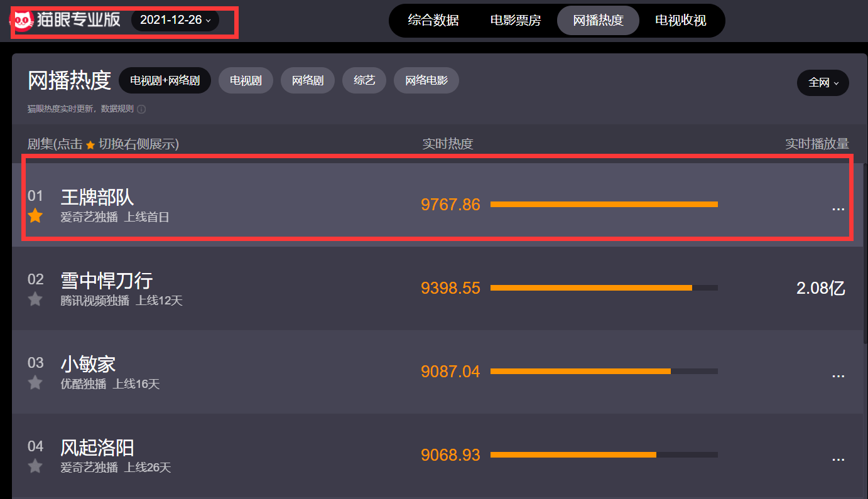Click 爱奇艺独播 上线首日 subtitle
Viewport: 868px width, 499px height.
click(115, 217)
